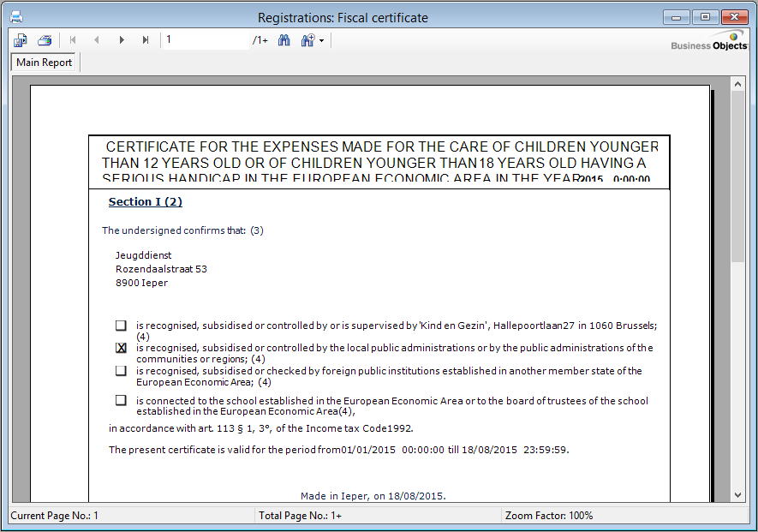758x532 pixels.
Task: Go to the previous page
Action: 96,40
